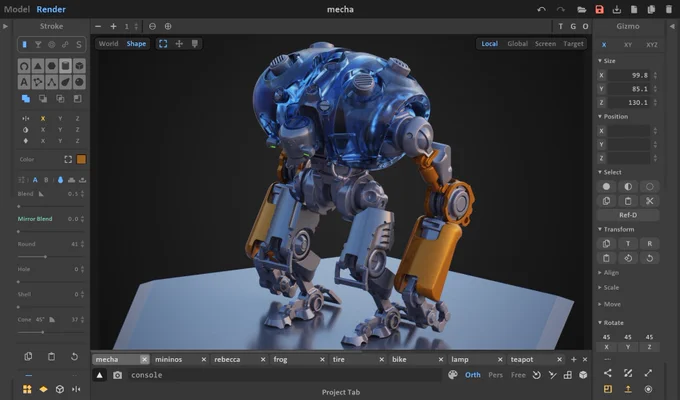Open the palette icon near Orth

(453, 375)
